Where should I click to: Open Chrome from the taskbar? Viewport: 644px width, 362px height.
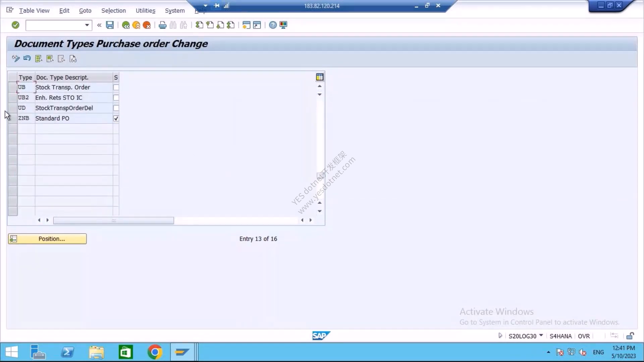(x=155, y=352)
